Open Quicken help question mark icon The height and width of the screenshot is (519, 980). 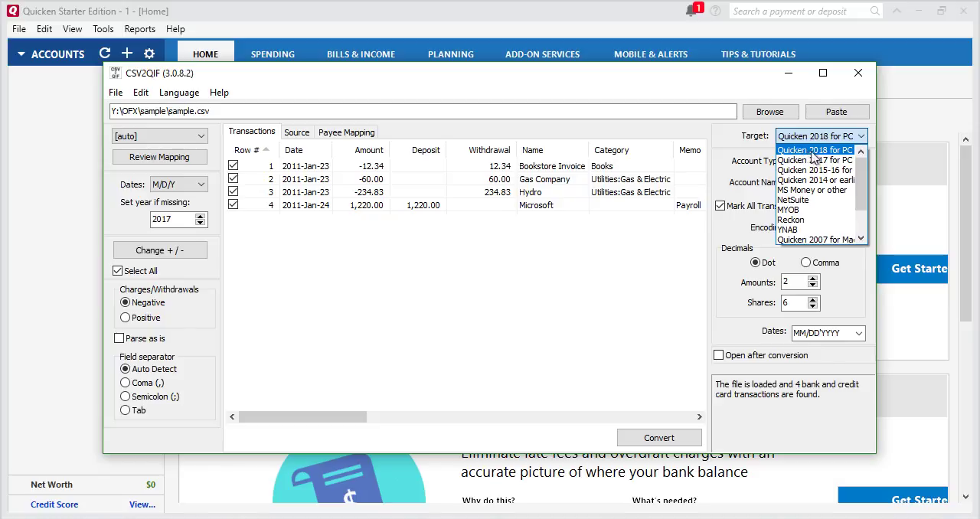coord(715,11)
